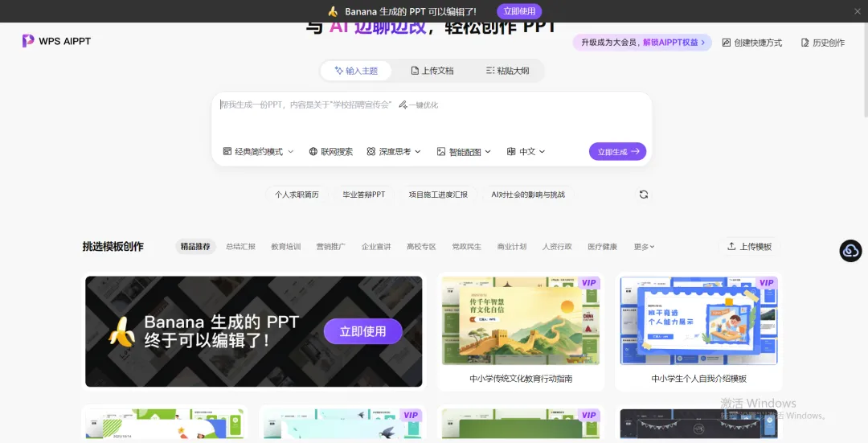Click the 一键优化 magic pen icon
This screenshot has width=868, height=443.
pyautogui.click(x=403, y=105)
